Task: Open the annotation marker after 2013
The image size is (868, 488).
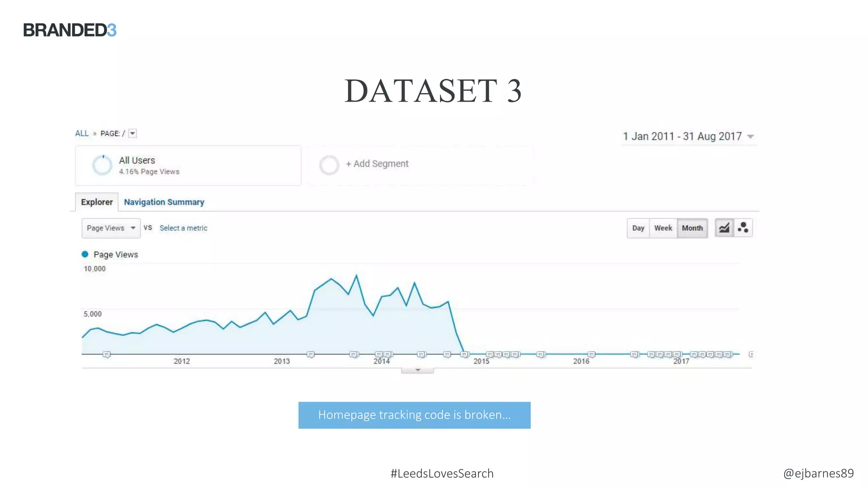Action: click(311, 354)
